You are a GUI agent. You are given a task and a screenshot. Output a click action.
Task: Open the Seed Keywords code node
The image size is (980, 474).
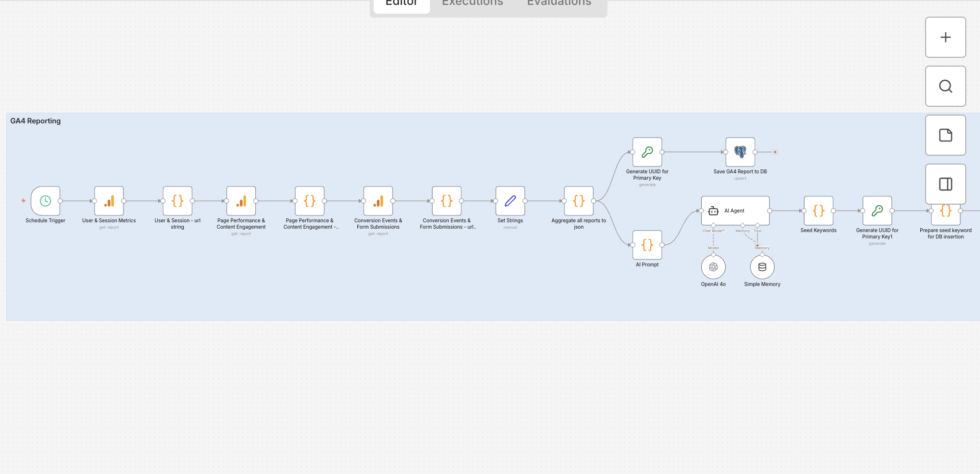pos(818,211)
